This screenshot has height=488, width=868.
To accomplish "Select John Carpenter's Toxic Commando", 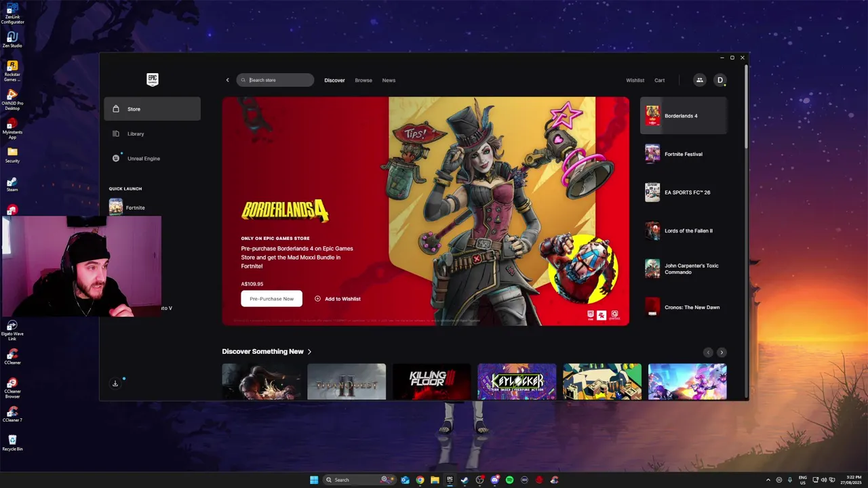I will click(684, 269).
